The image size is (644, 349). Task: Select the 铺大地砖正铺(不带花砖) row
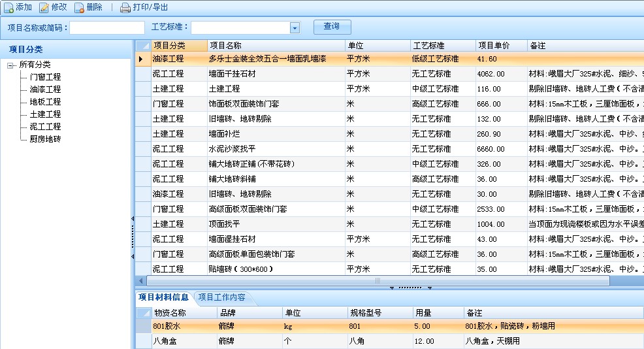(389, 164)
